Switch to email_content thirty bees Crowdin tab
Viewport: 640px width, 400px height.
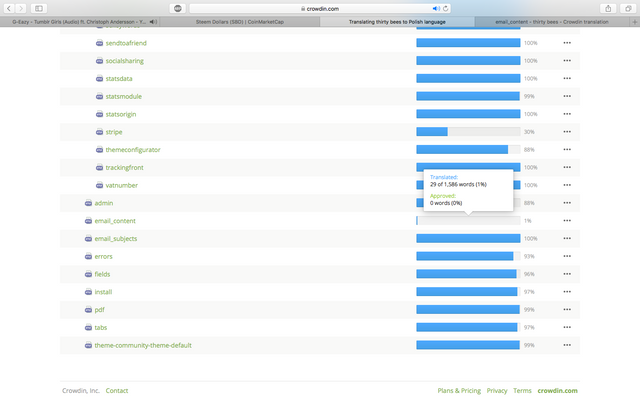click(x=552, y=22)
